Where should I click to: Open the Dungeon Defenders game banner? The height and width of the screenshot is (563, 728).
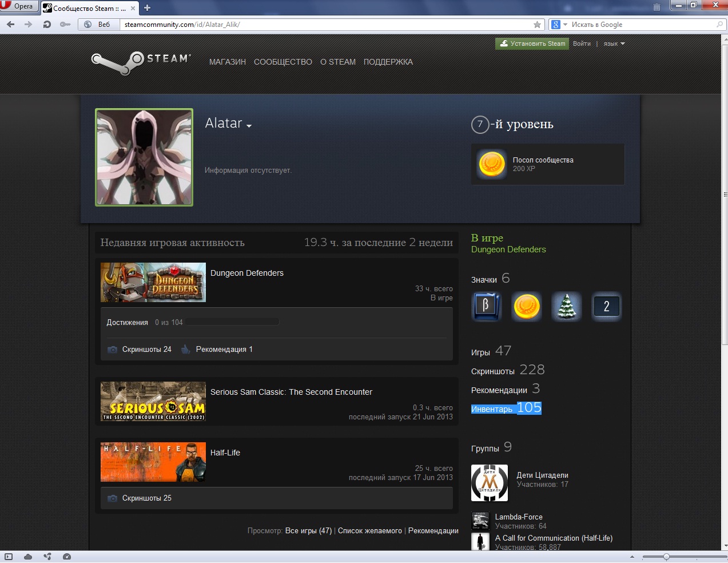153,282
